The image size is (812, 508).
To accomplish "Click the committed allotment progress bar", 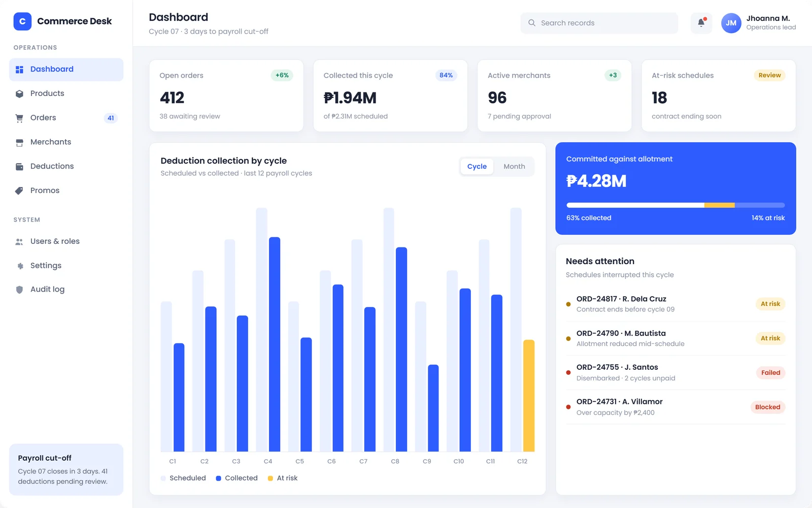I will (x=675, y=205).
